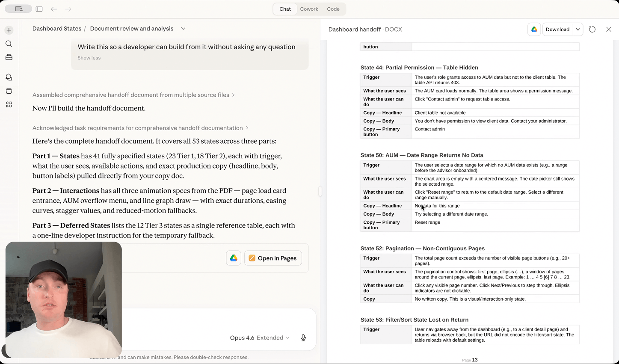
Task: Click the heading 'State 50: AUM — Date Range Returns No Data'
Action: click(x=422, y=155)
